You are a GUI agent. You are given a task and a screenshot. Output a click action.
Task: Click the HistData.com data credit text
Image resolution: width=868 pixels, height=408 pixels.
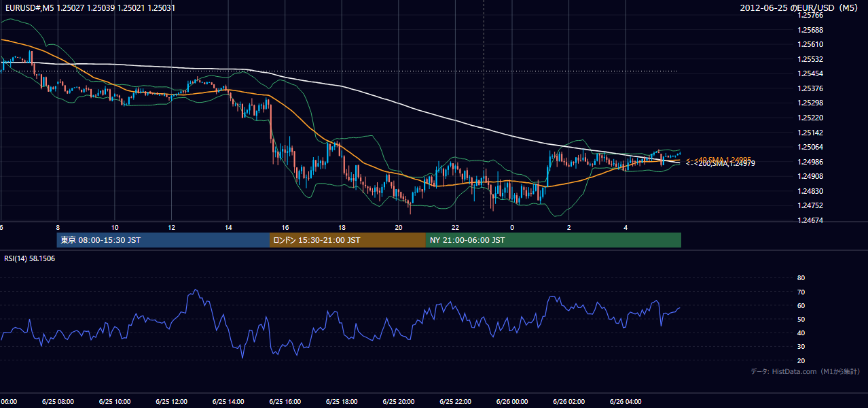[x=806, y=371]
